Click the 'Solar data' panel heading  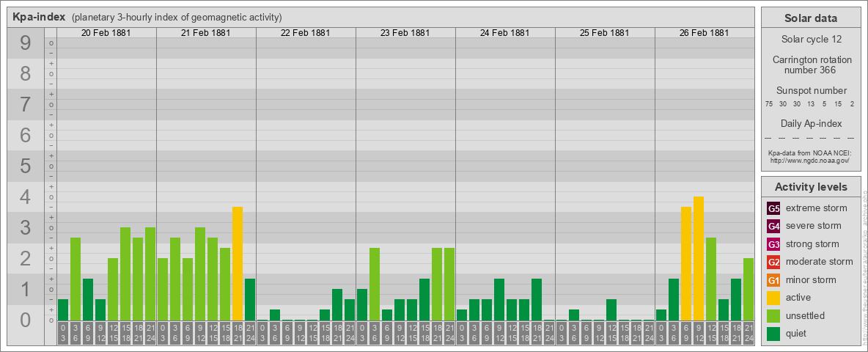tap(811, 18)
